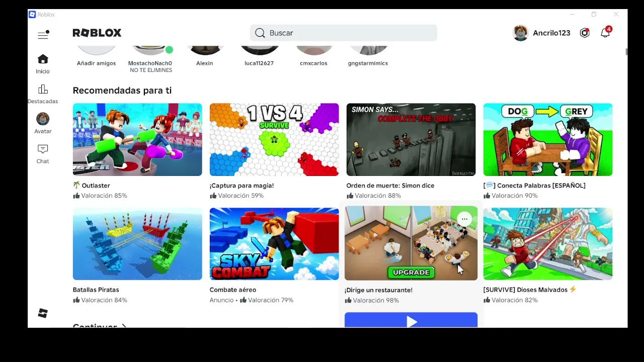Viewport: 644px width, 362px height.
Task: Open the Combate aéreo thumbnail
Action: pos(274,244)
